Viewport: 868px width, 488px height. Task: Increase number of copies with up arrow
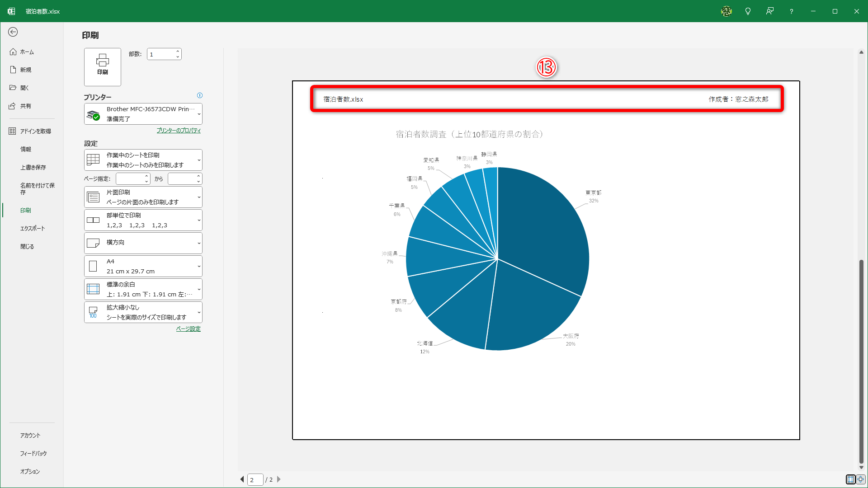[178, 52]
